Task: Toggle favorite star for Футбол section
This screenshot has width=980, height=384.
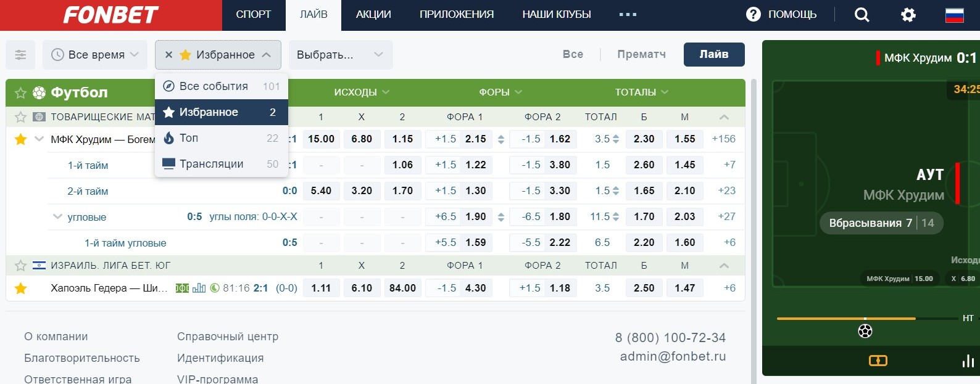Action: click(x=20, y=93)
